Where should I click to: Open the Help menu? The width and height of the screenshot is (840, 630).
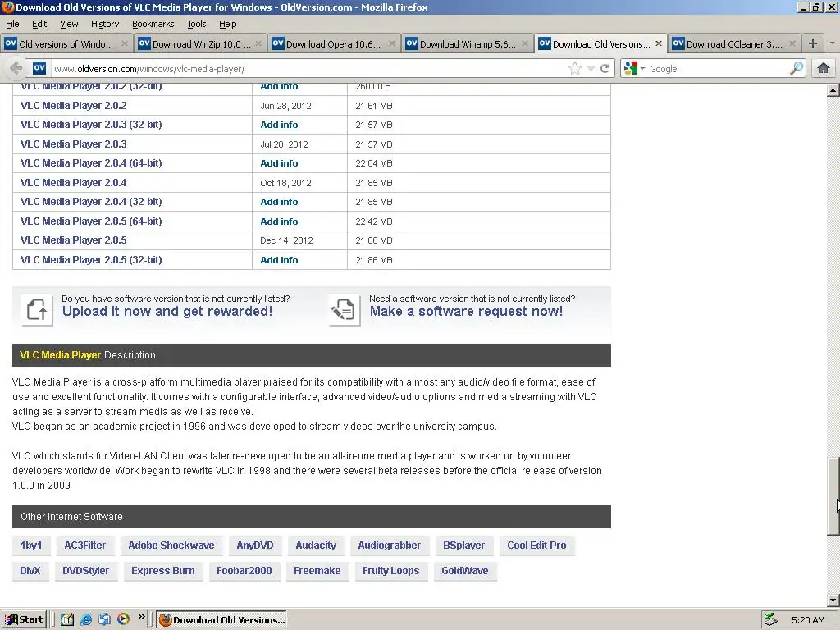point(228,24)
